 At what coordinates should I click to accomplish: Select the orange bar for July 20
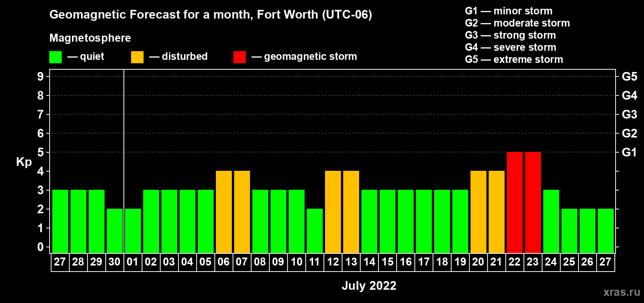pyautogui.click(x=478, y=212)
